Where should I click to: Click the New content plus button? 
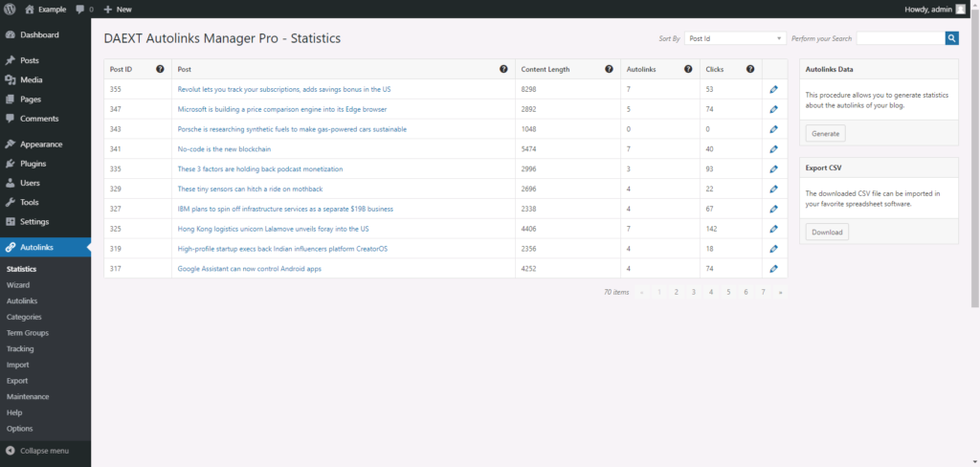[x=118, y=10]
